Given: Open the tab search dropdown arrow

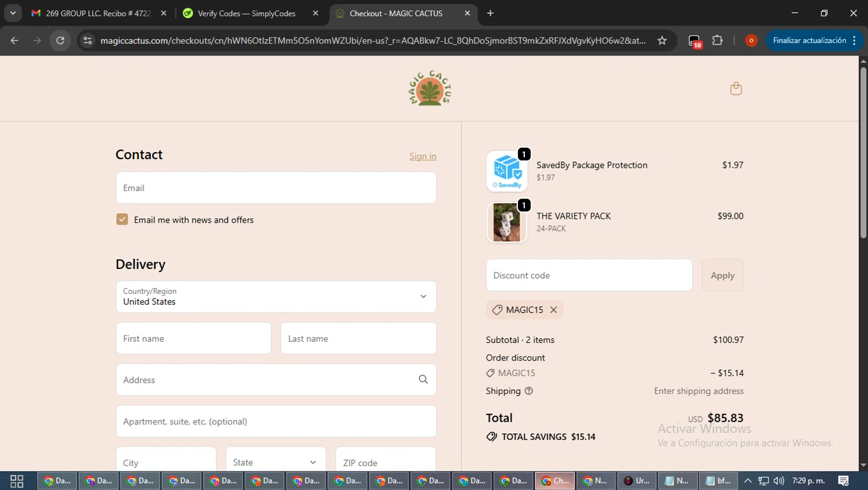Looking at the screenshot, I should [13, 13].
